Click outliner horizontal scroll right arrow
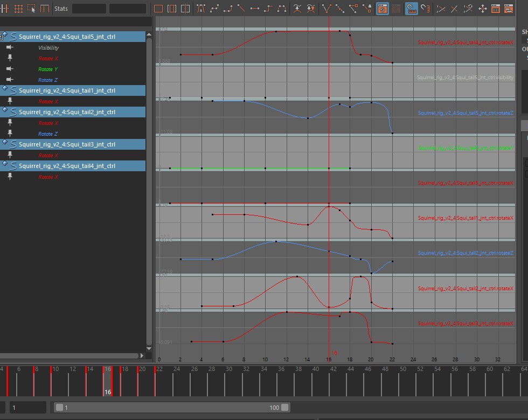Viewport: 528px width, 420px height. (142, 356)
